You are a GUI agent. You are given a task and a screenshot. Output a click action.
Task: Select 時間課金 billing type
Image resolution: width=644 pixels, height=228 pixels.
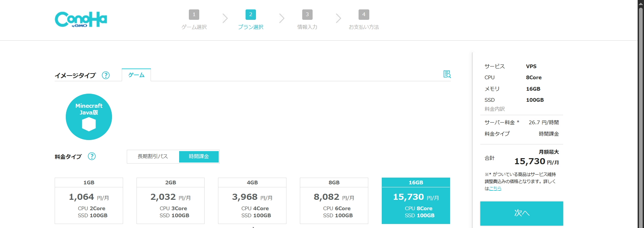point(199,156)
